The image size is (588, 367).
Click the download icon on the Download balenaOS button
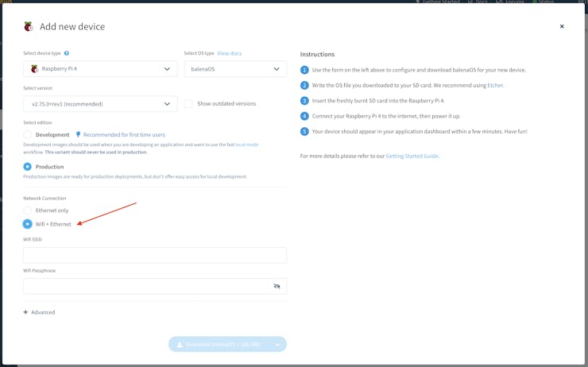pyautogui.click(x=180, y=344)
